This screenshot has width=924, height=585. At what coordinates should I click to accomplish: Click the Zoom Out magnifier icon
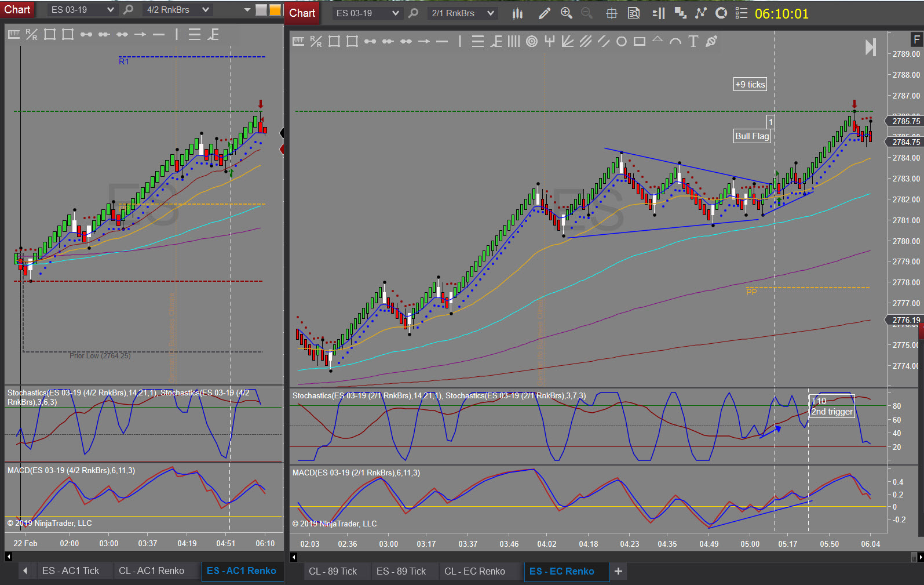pyautogui.click(x=587, y=13)
